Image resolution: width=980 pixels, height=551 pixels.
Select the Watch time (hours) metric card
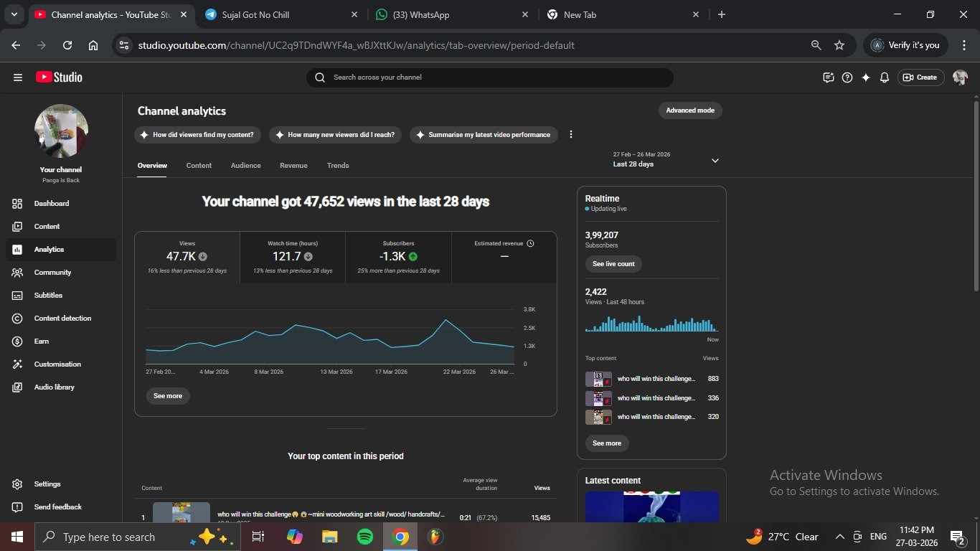click(x=293, y=257)
